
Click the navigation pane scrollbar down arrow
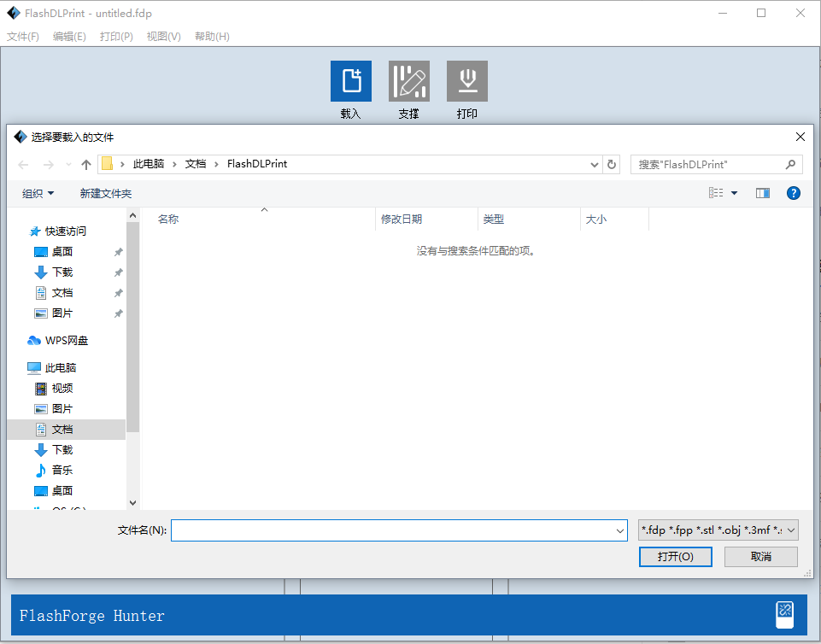pyautogui.click(x=133, y=503)
